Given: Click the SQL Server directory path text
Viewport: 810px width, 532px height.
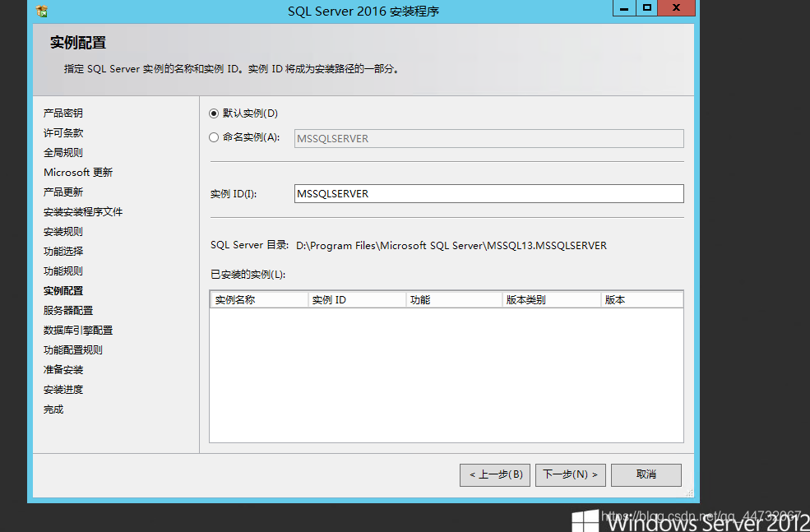Looking at the screenshot, I should 451,246.
